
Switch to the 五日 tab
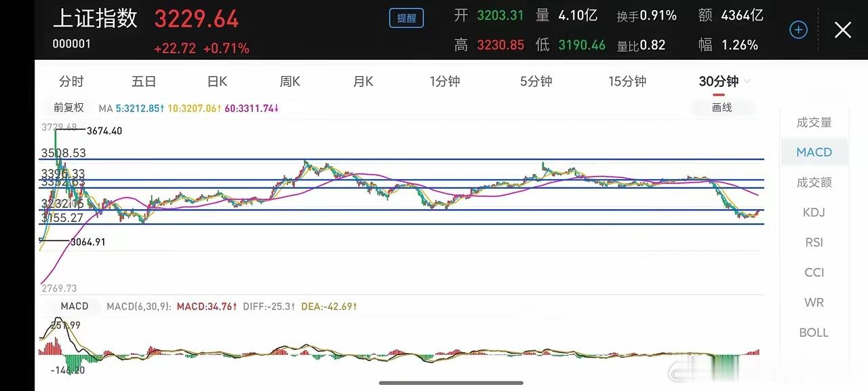click(x=144, y=81)
